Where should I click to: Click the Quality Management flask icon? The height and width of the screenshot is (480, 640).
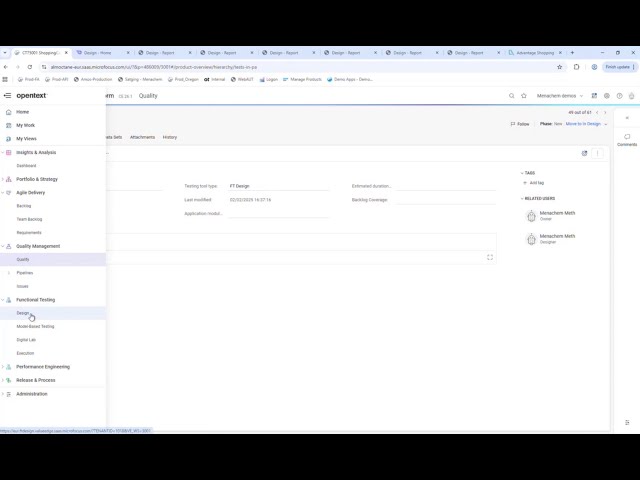[x=9, y=246]
